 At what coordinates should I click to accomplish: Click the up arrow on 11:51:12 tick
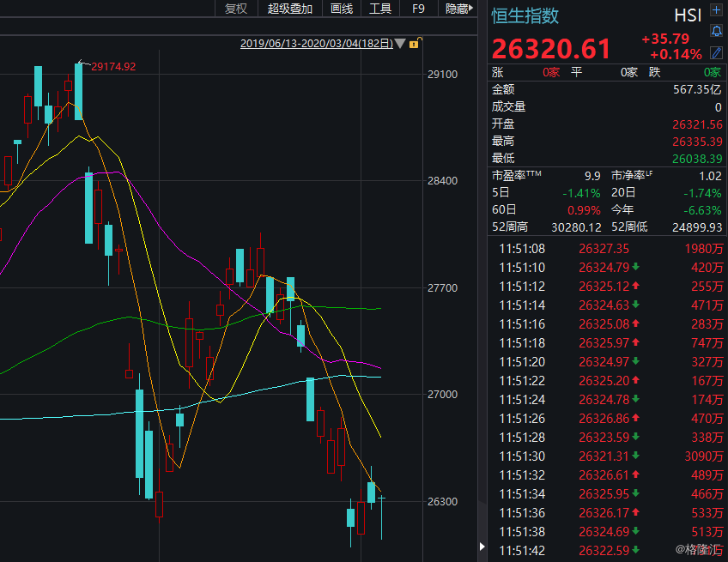click(636, 287)
